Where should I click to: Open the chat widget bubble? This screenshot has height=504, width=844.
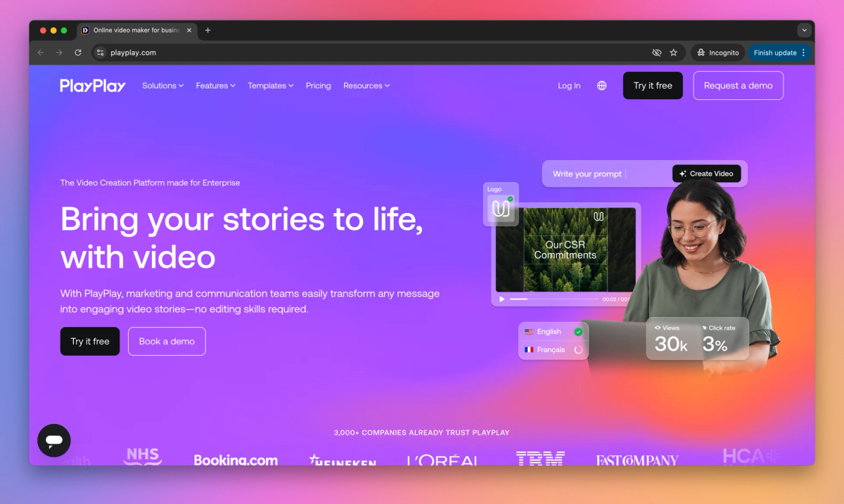[x=54, y=441]
